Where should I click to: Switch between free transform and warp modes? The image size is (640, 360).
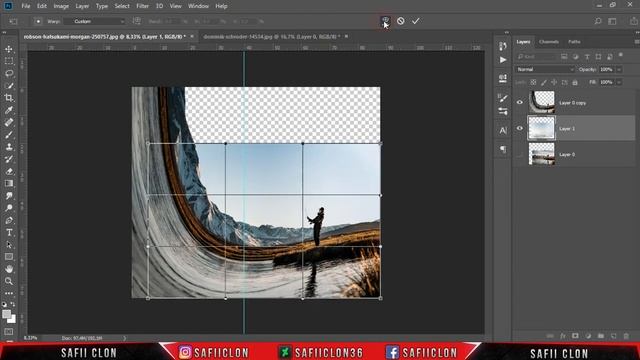click(x=385, y=20)
